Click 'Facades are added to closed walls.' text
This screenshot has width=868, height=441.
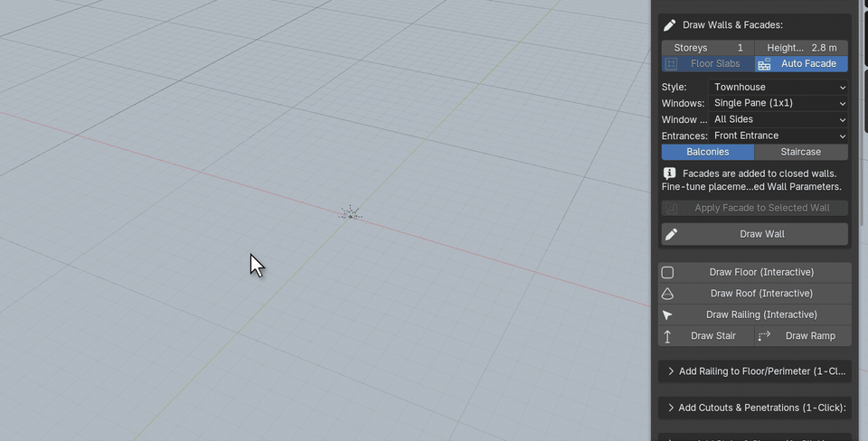point(759,174)
